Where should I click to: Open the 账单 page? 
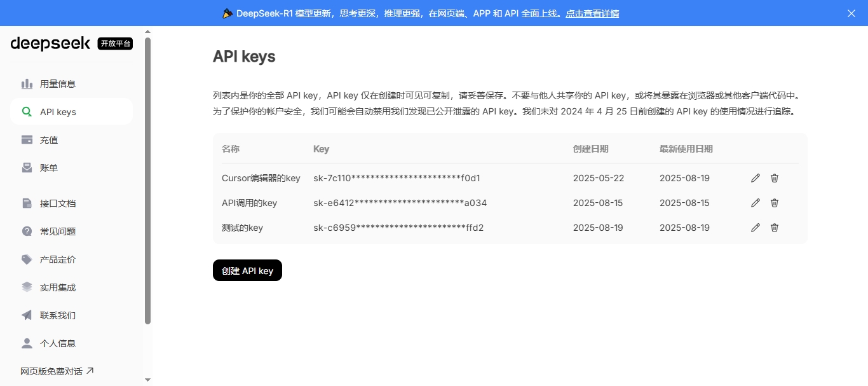click(x=72, y=168)
